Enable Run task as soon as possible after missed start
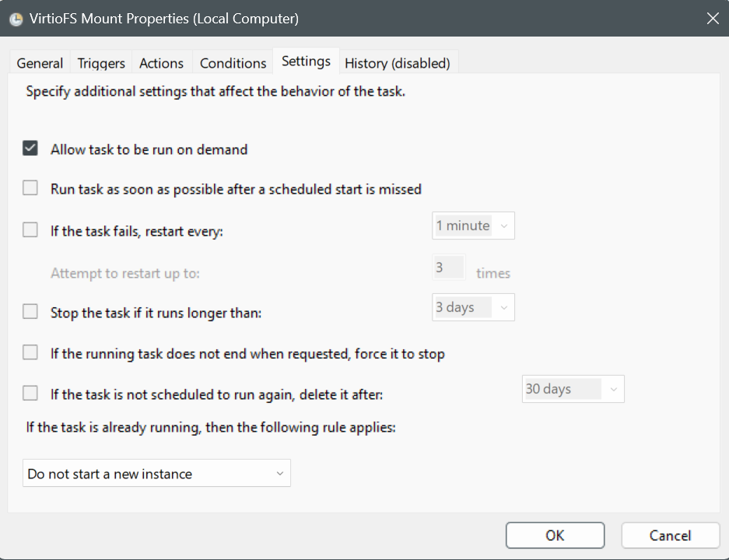This screenshot has height=560, width=729. click(x=30, y=188)
